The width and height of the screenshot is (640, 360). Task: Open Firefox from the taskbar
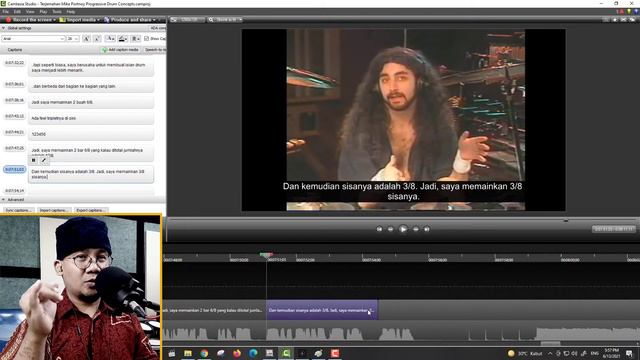click(x=237, y=353)
